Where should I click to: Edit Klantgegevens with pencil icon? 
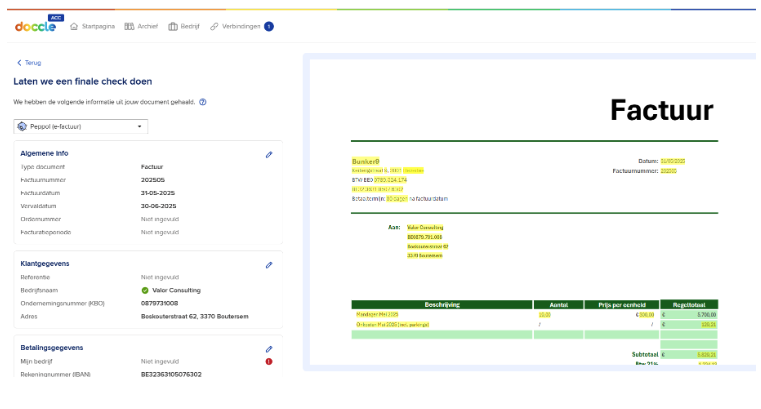point(269,265)
